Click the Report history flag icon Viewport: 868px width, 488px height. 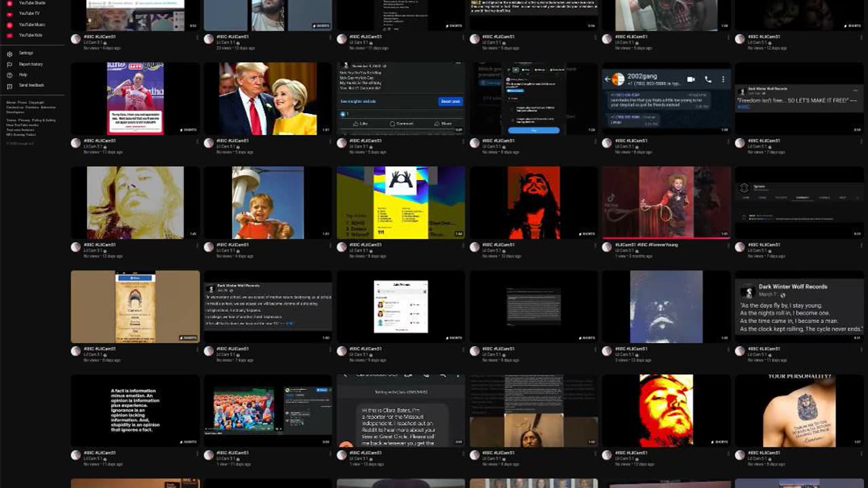click(x=9, y=64)
